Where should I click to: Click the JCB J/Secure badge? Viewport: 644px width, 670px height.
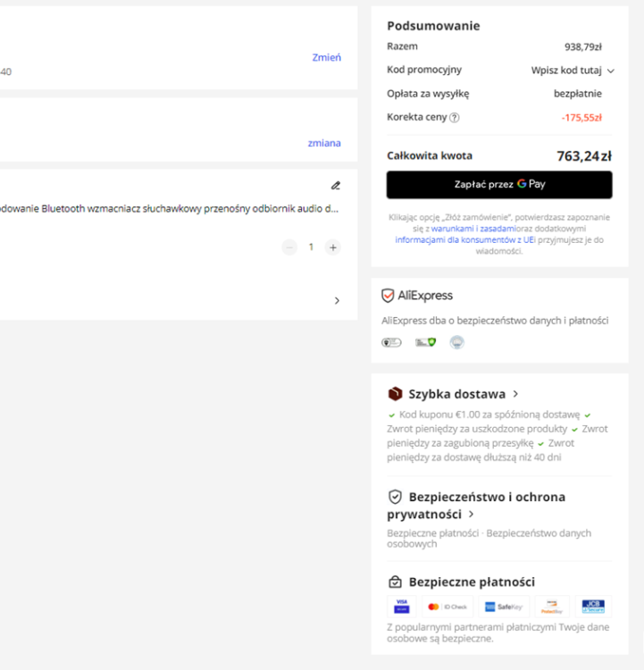593,607
